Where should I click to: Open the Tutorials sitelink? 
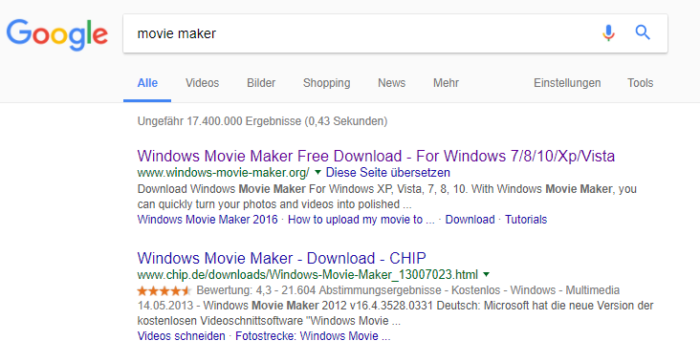tap(526, 220)
